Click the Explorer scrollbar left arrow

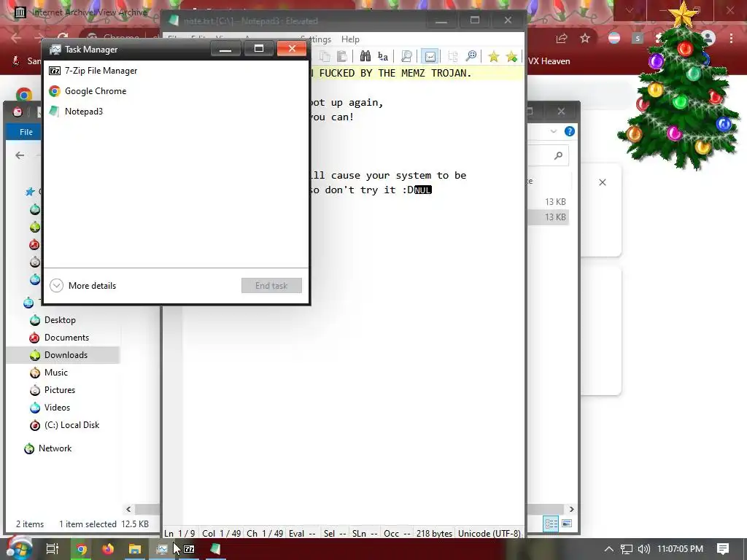coord(128,509)
